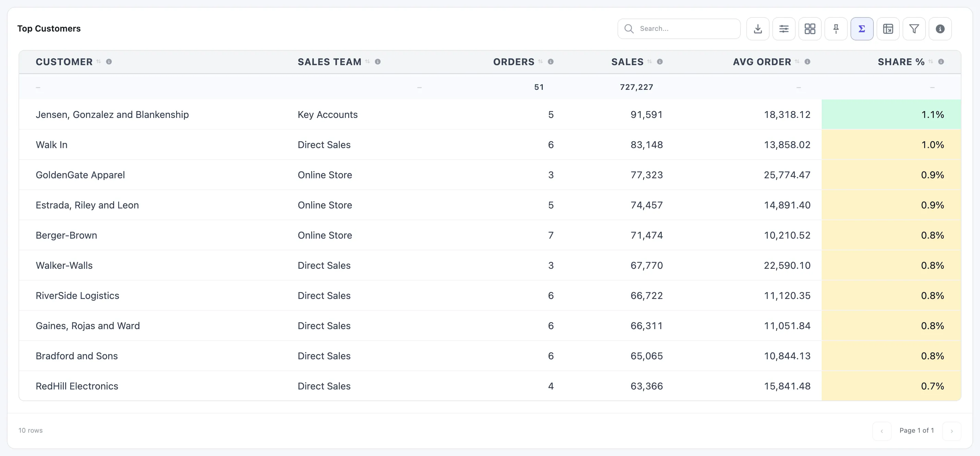Sort by the Orders column arrows

coord(540,61)
